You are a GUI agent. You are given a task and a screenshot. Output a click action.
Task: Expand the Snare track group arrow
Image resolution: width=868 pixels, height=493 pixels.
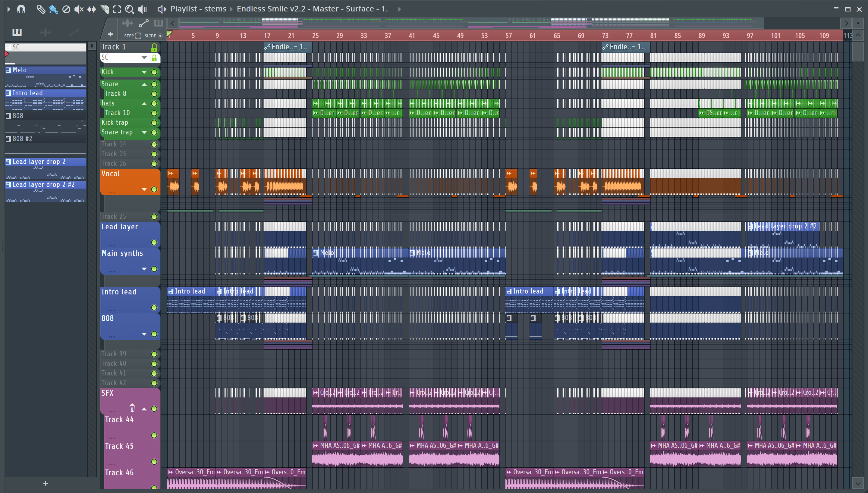click(144, 84)
